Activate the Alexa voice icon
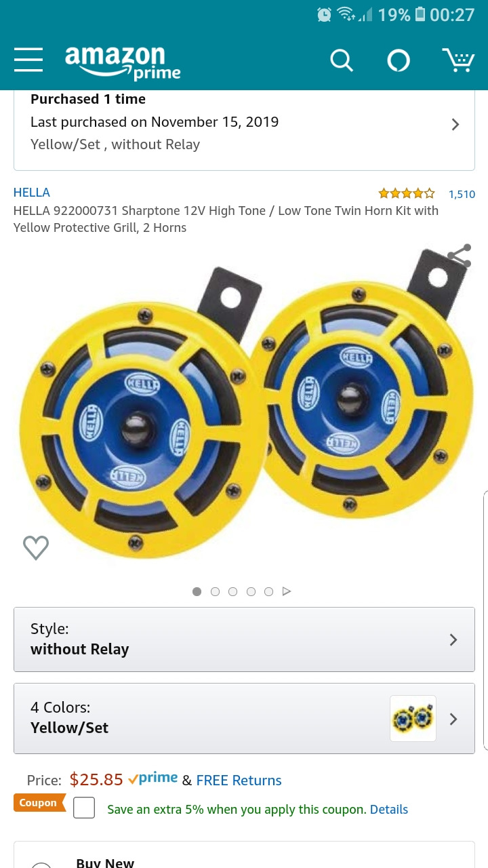Screen dimensions: 488x868 [399, 60]
